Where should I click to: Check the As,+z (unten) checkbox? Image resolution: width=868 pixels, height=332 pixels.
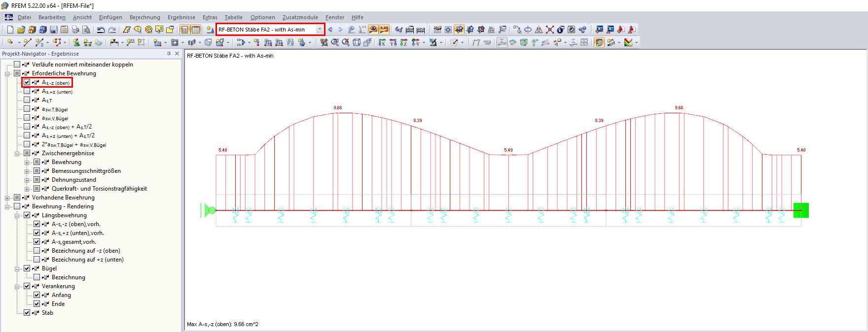[27, 91]
